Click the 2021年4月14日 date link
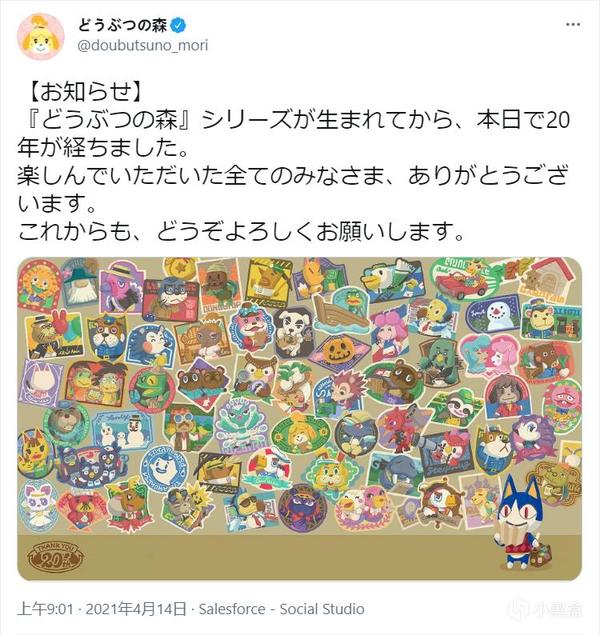The image size is (600, 635). 136,609
